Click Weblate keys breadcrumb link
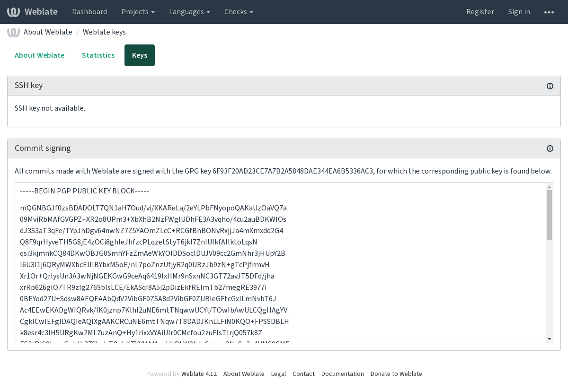This screenshot has height=392, width=568. [104, 32]
